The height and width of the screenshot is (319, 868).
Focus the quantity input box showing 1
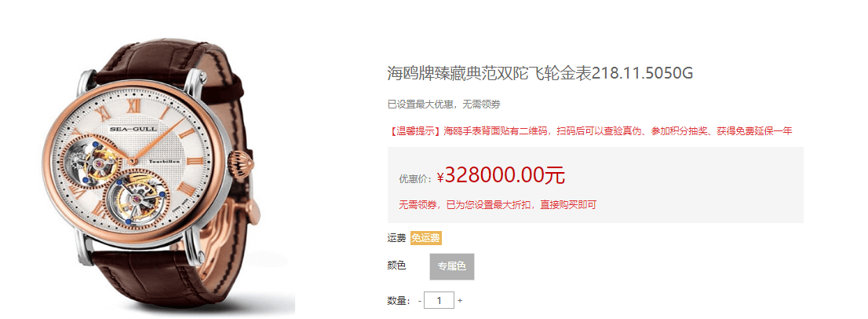(439, 300)
